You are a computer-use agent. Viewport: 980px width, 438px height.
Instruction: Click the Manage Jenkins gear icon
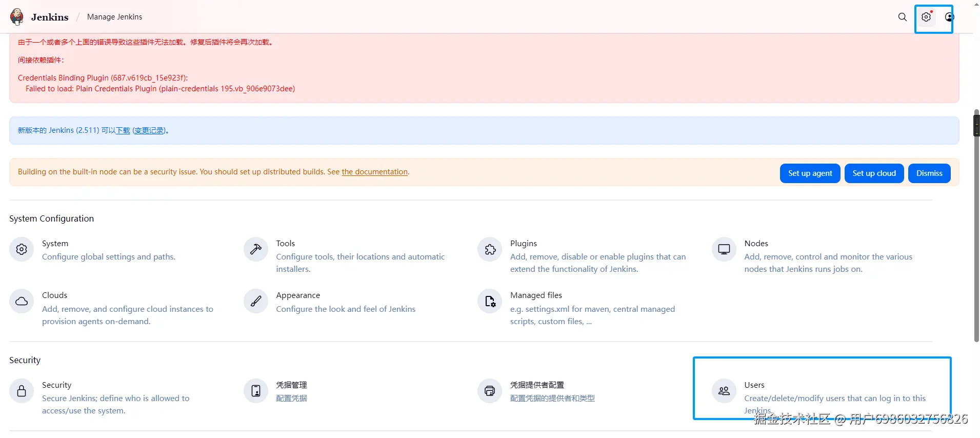(x=926, y=17)
